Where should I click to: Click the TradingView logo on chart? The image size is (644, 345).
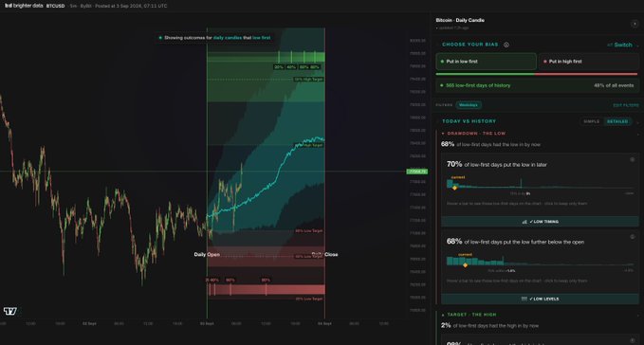(10, 311)
